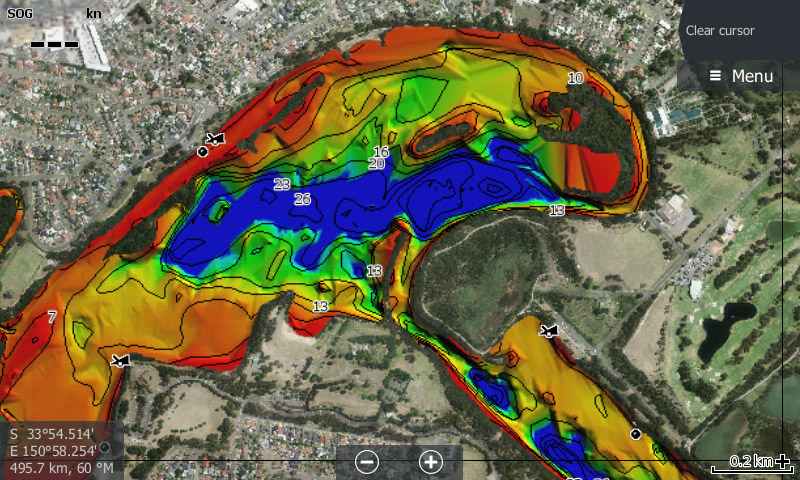Zoom out with the minus button
Viewport: 800px width, 480px height.
pos(367,462)
